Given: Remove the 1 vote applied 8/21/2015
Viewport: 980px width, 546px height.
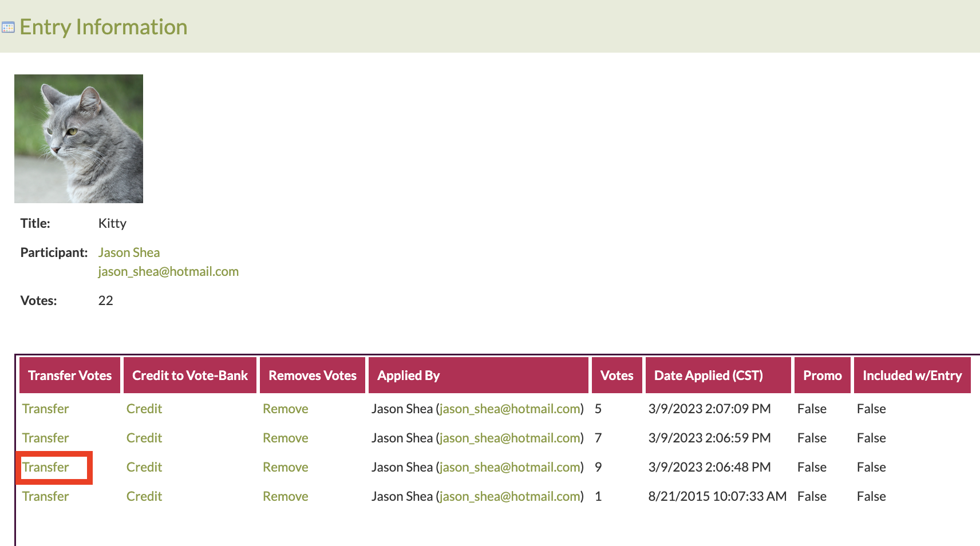Looking at the screenshot, I should [x=286, y=496].
